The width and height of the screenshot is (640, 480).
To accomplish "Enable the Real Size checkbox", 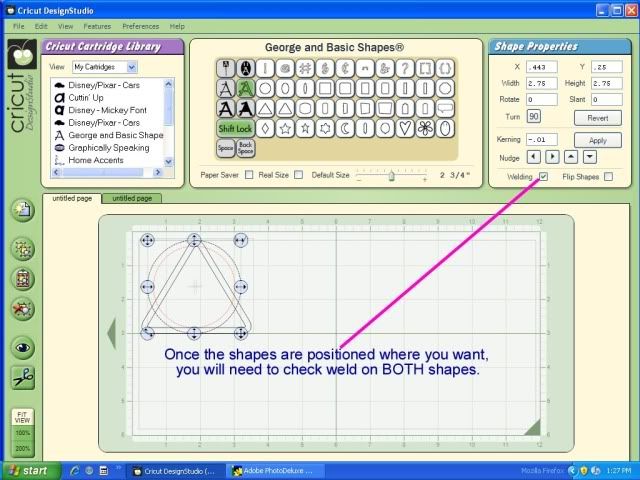I will (299, 175).
